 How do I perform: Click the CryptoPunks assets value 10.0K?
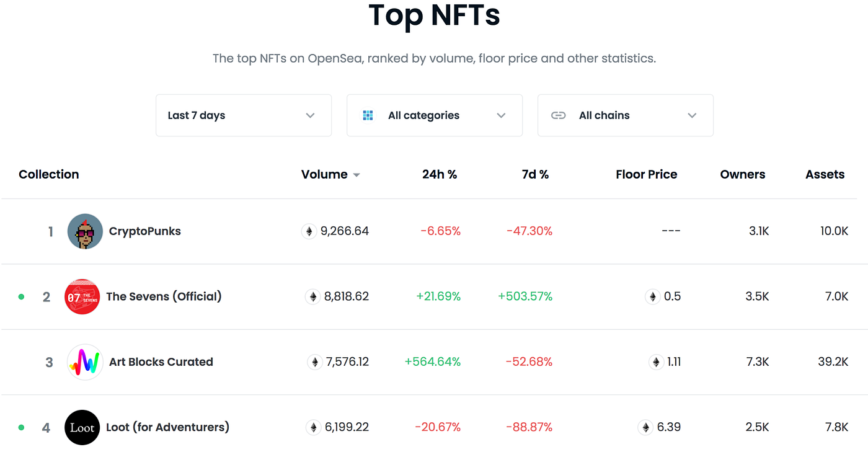(835, 231)
